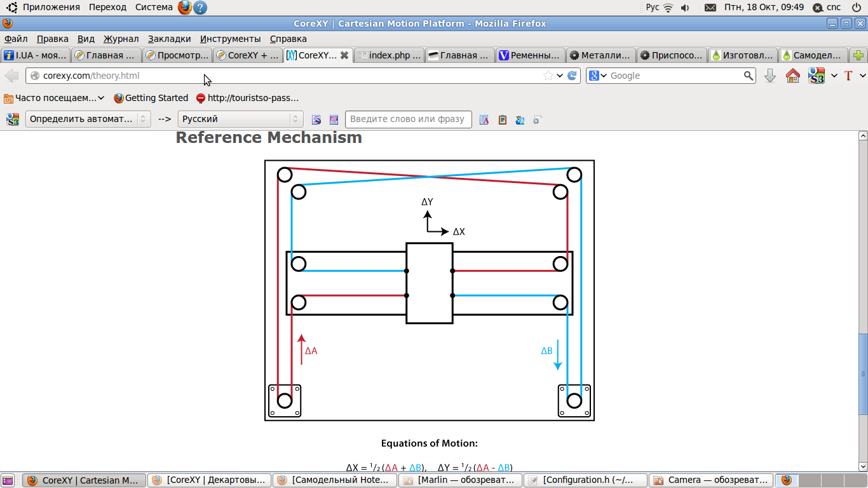Image resolution: width=868 pixels, height=488 pixels.
Task: Switch to the index.php tab
Action: click(x=390, y=55)
